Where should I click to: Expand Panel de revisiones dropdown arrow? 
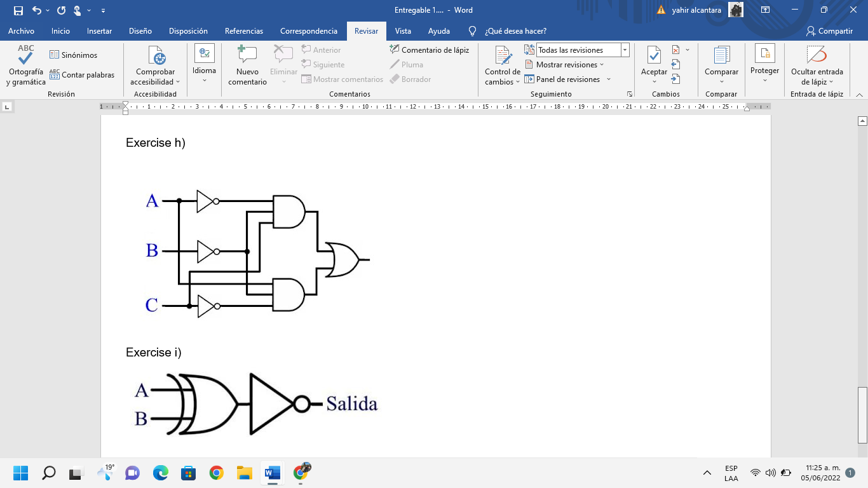609,79
